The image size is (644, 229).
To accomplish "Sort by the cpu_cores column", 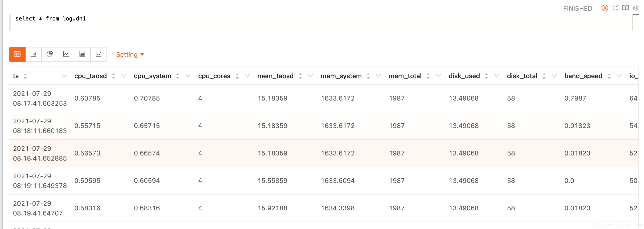I will [x=237, y=76].
